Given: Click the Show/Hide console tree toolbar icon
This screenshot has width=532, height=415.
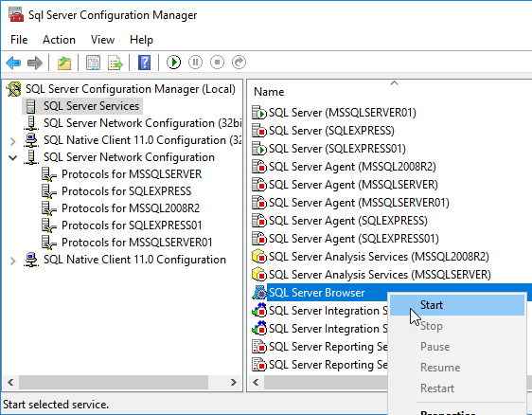Looking at the screenshot, I should (x=93, y=63).
